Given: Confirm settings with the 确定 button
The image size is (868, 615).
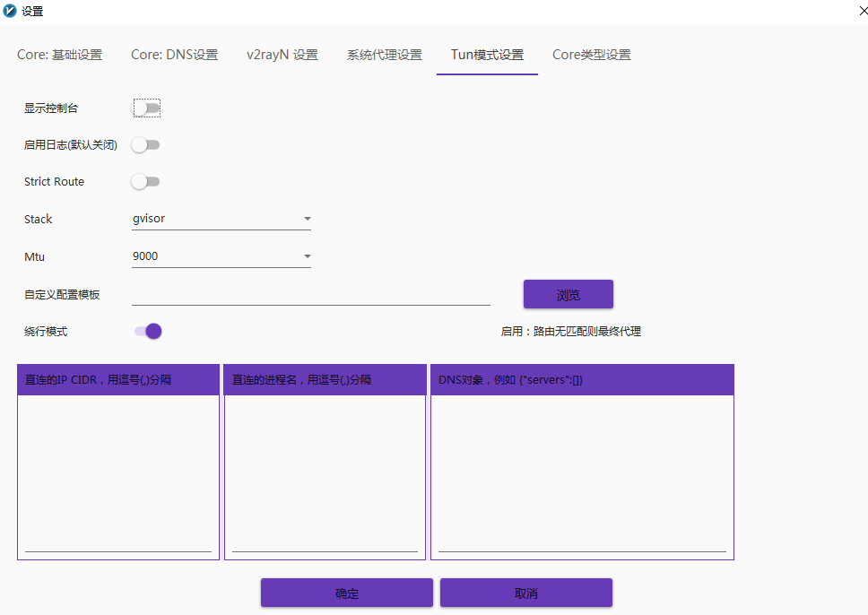Looking at the screenshot, I should pyautogui.click(x=346, y=593).
